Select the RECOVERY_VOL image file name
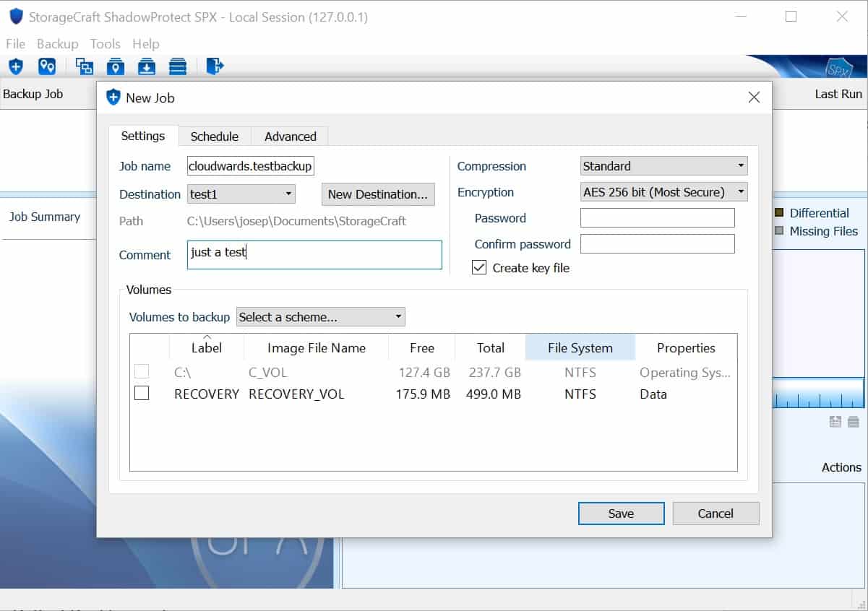Screen dimensions: 868x611 [x=296, y=394]
